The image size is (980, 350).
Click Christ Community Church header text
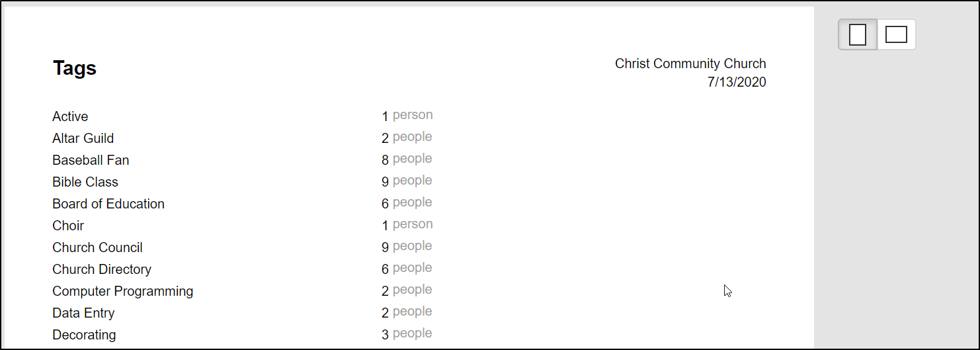(690, 64)
